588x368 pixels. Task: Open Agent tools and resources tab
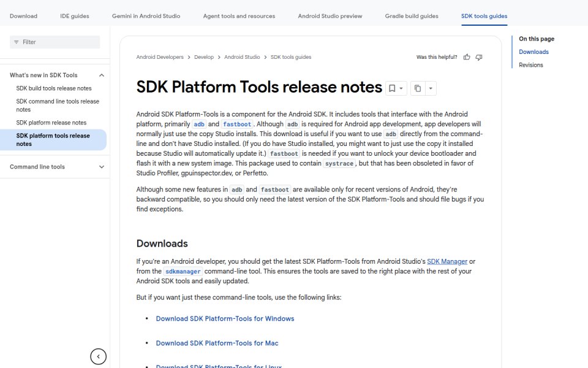pyautogui.click(x=239, y=16)
